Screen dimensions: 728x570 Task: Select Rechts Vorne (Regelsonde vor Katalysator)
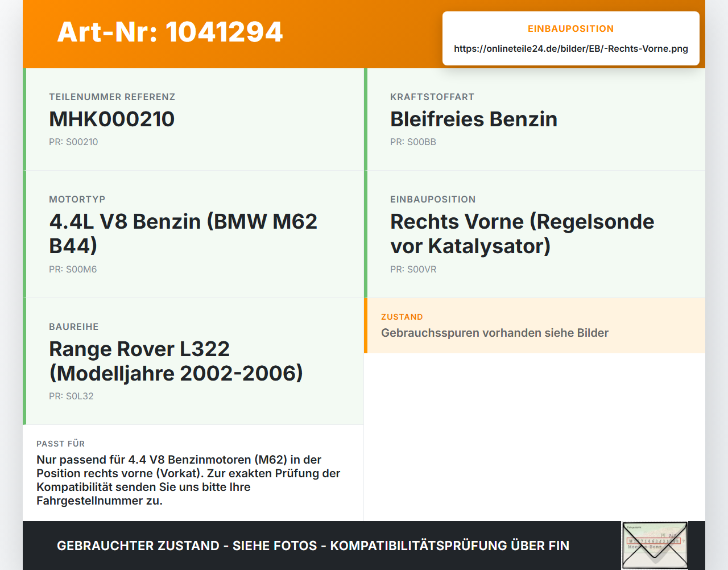522,233
